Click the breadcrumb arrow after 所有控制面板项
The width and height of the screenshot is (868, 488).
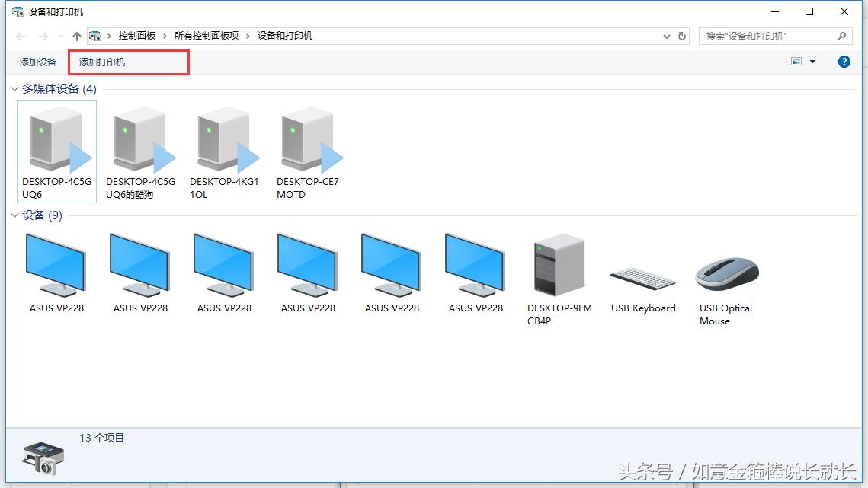click(x=248, y=37)
